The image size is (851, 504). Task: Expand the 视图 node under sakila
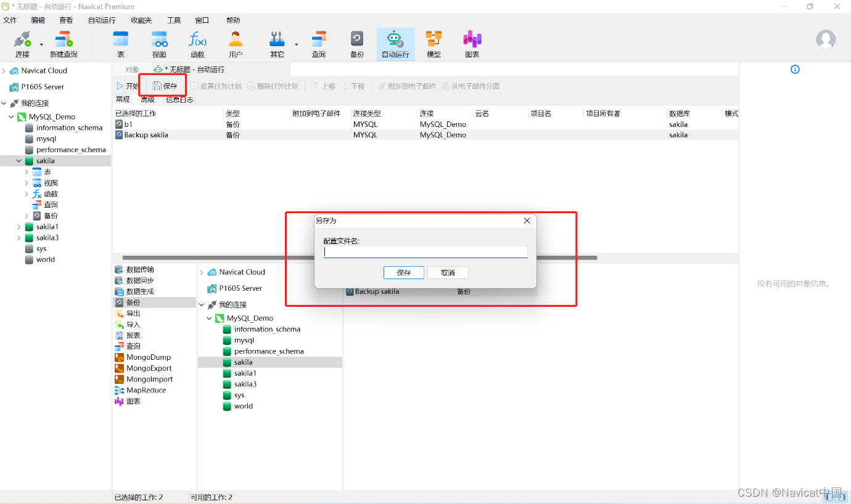27,183
